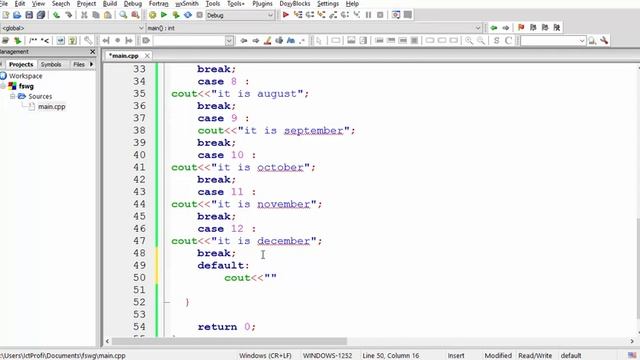Clear all bookmarks icon
Screen dimensions: 640x360
(x=557, y=28)
